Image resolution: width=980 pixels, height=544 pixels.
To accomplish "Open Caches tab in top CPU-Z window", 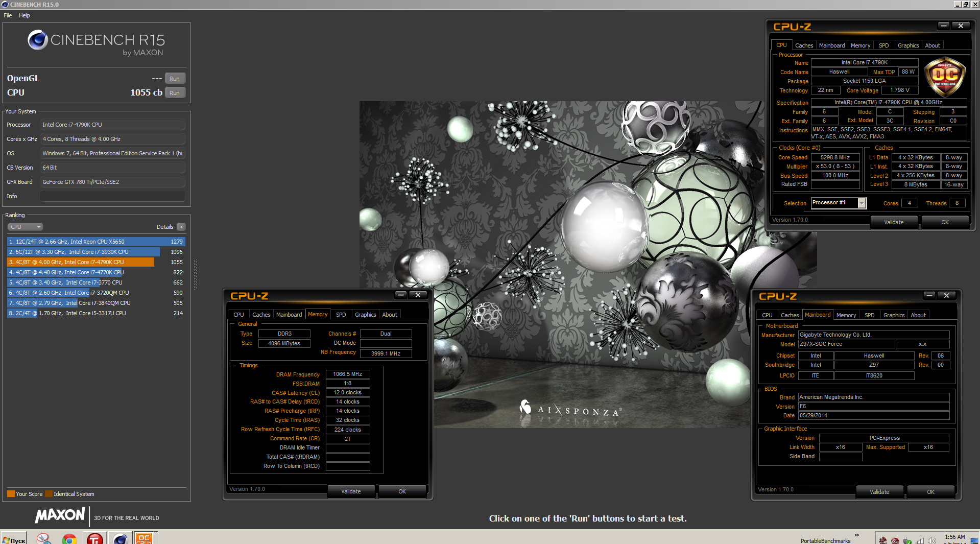I will coord(804,45).
